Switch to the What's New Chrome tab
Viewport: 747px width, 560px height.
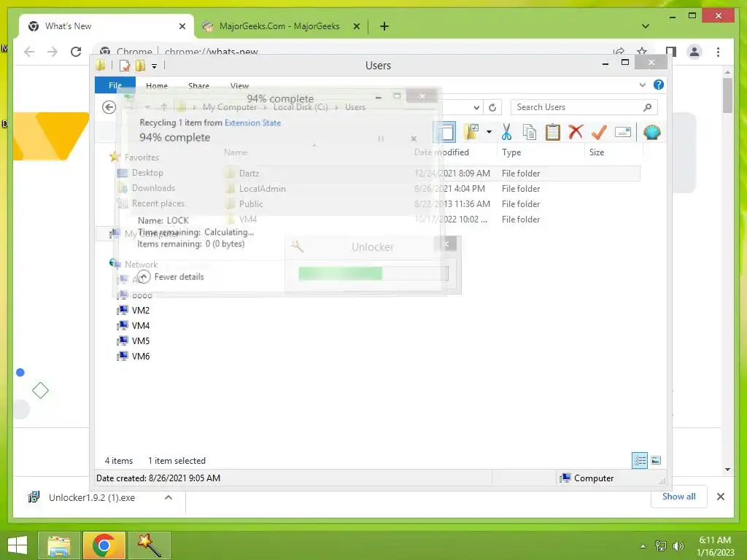(x=107, y=26)
